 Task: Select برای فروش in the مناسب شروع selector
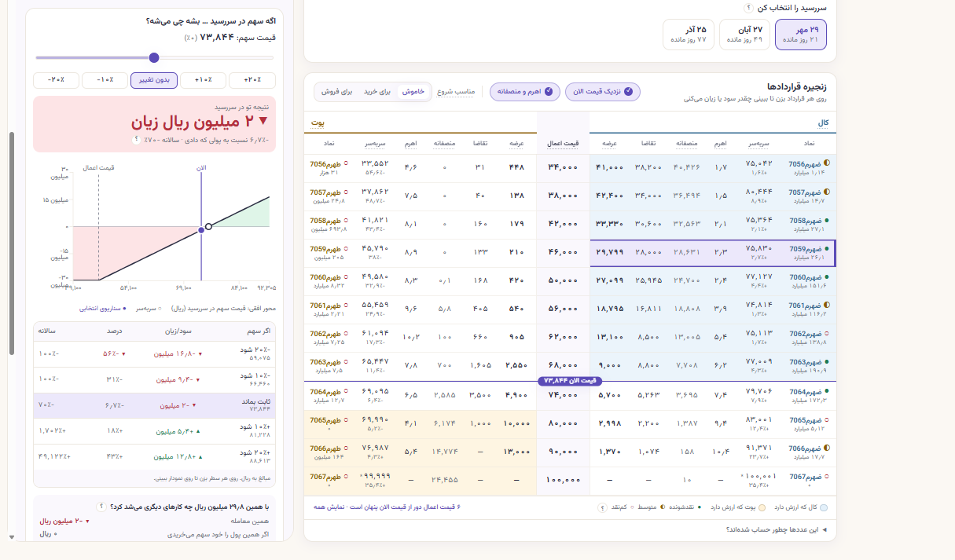pos(336,92)
